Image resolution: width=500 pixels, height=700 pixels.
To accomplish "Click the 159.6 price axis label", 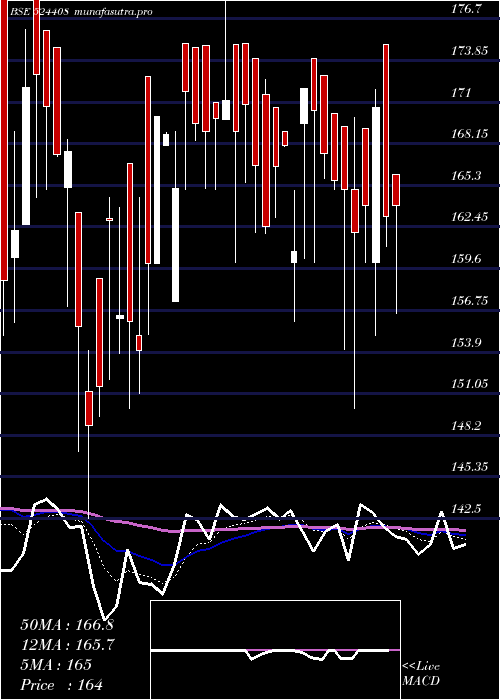I will pos(466,259).
